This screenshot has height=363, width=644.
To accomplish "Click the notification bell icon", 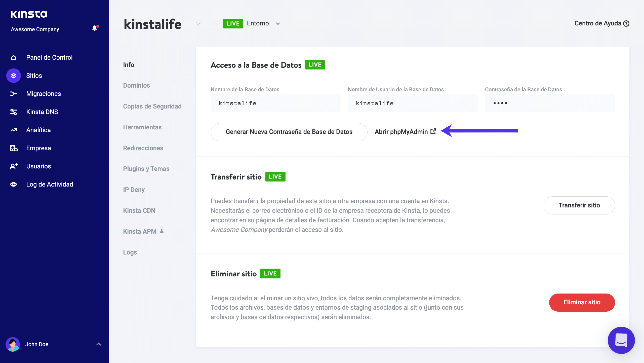I will click(x=95, y=28).
